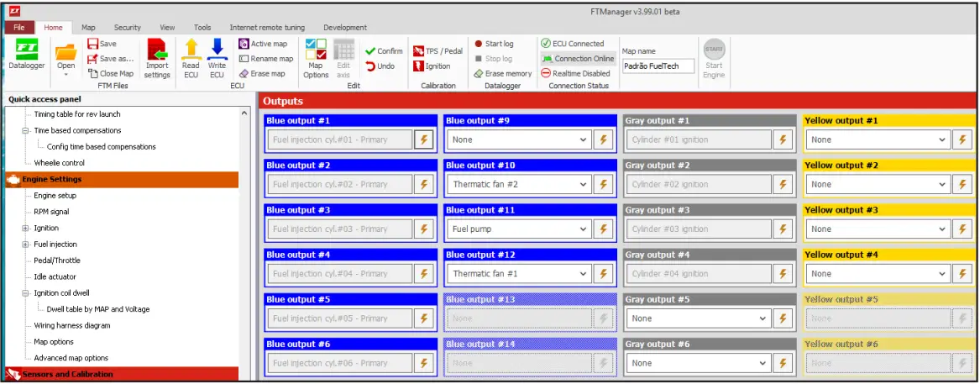This screenshot has height=384, width=980.
Task: Start log in Datalogger group
Action: click(x=494, y=44)
